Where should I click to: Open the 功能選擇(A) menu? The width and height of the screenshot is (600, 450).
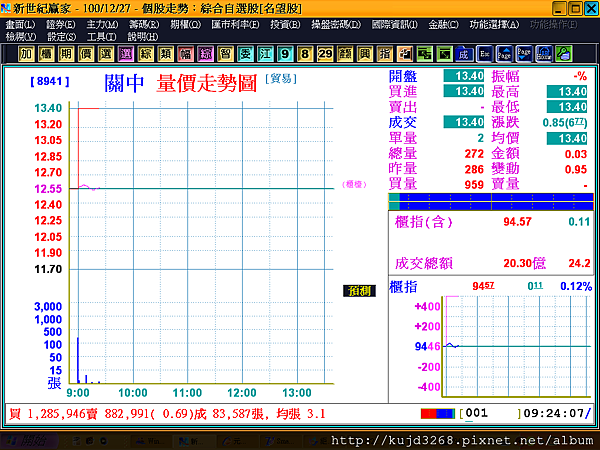(494, 25)
